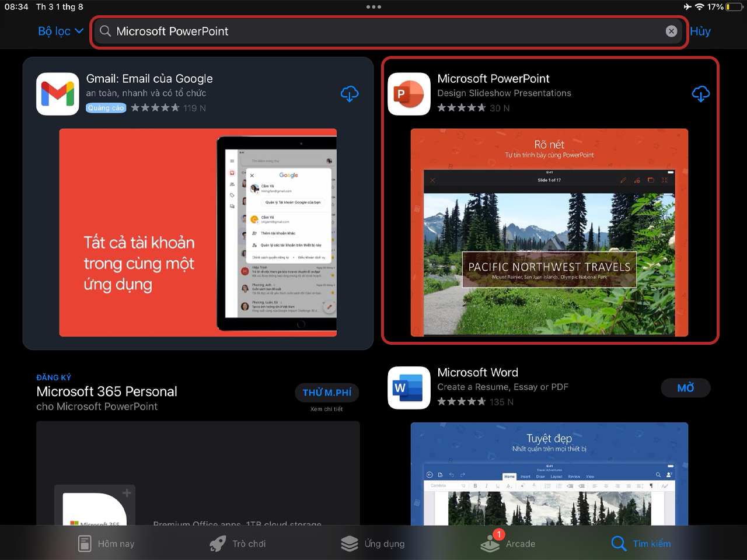Click the airplane mode icon in status bar
Image resolution: width=747 pixels, height=560 pixels.
pos(687,7)
